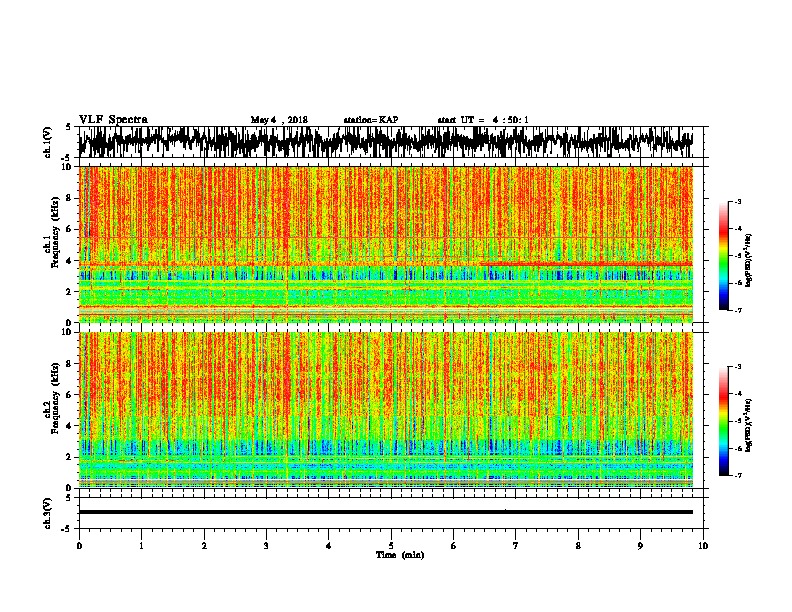Image resolution: width=792 pixels, height=612 pixels.
Task: Click the "-7" label on the ch.1 color bar
Action: (738, 310)
